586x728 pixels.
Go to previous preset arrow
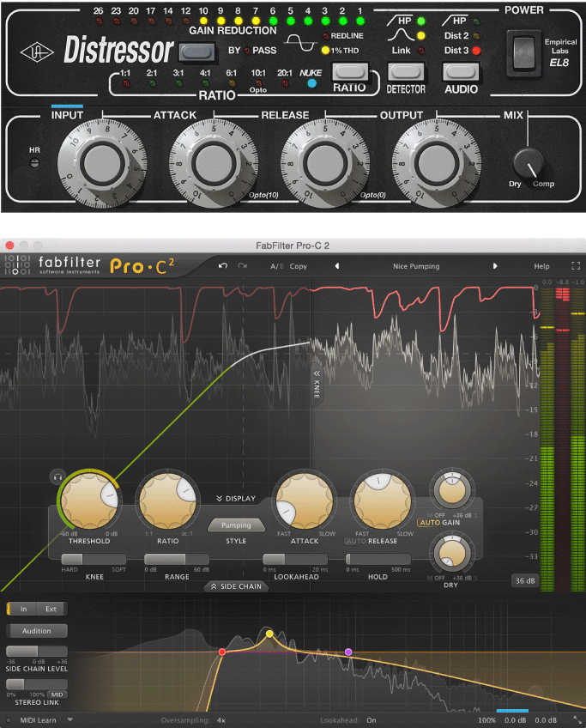[x=337, y=266]
